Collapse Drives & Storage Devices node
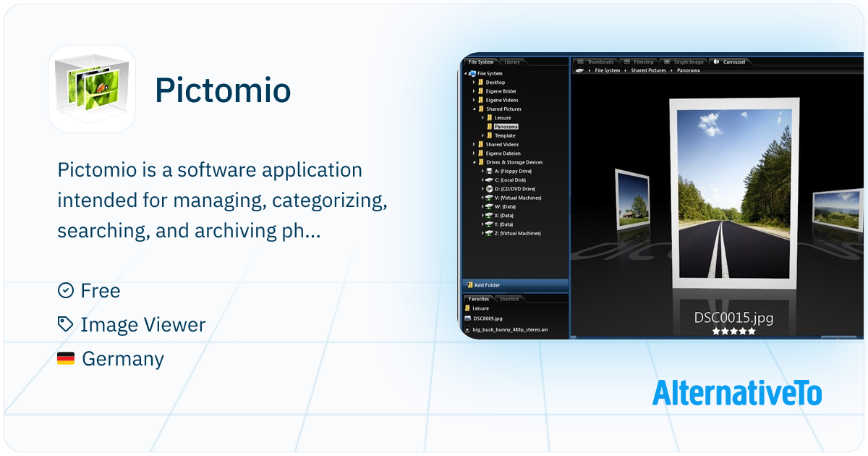The image size is (868, 456). pos(474,162)
